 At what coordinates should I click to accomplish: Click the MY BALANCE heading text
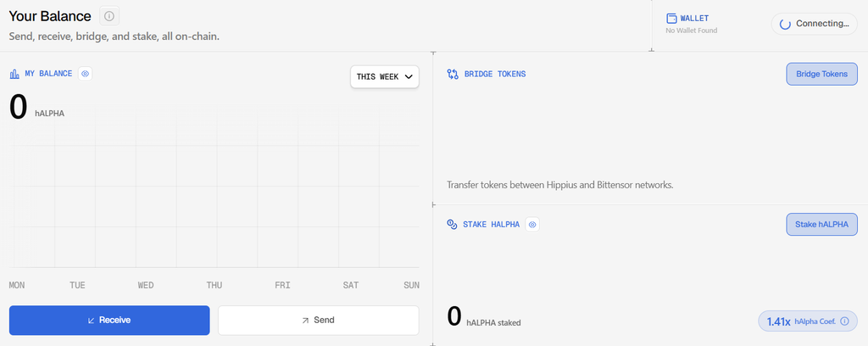(x=48, y=74)
